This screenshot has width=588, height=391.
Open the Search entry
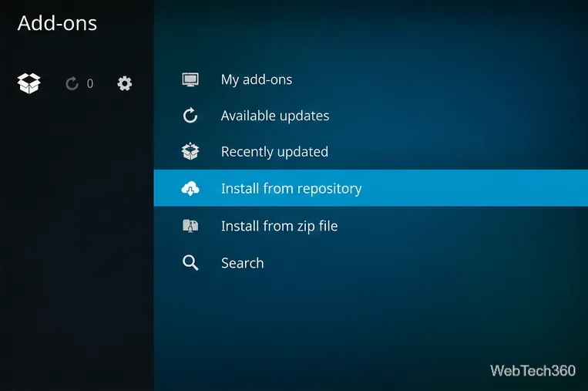(x=371, y=263)
